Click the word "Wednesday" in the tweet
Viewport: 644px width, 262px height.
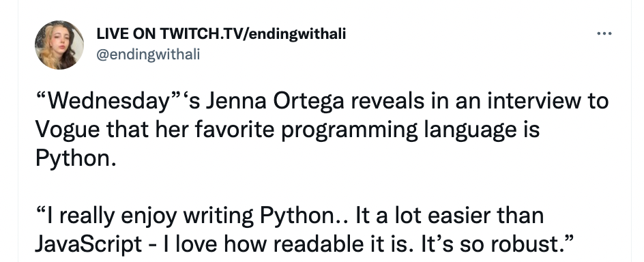pos(108,102)
